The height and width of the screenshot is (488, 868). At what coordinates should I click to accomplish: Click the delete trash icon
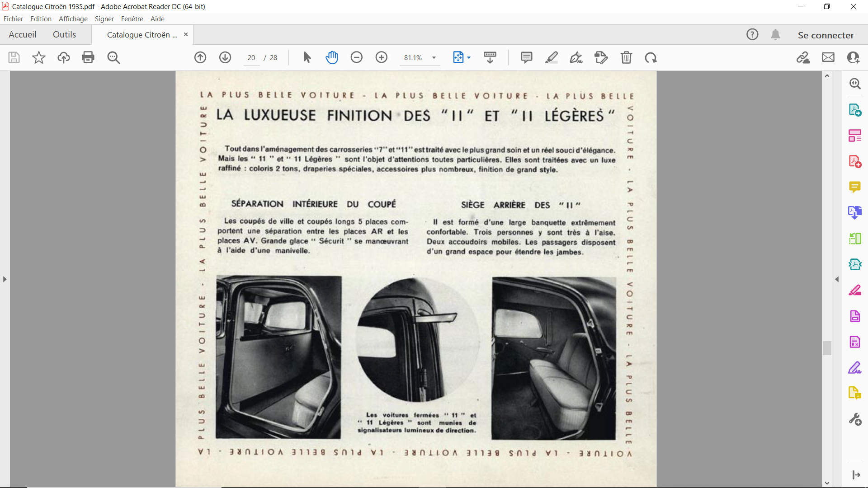pyautogui.click(x=626, y=57)
